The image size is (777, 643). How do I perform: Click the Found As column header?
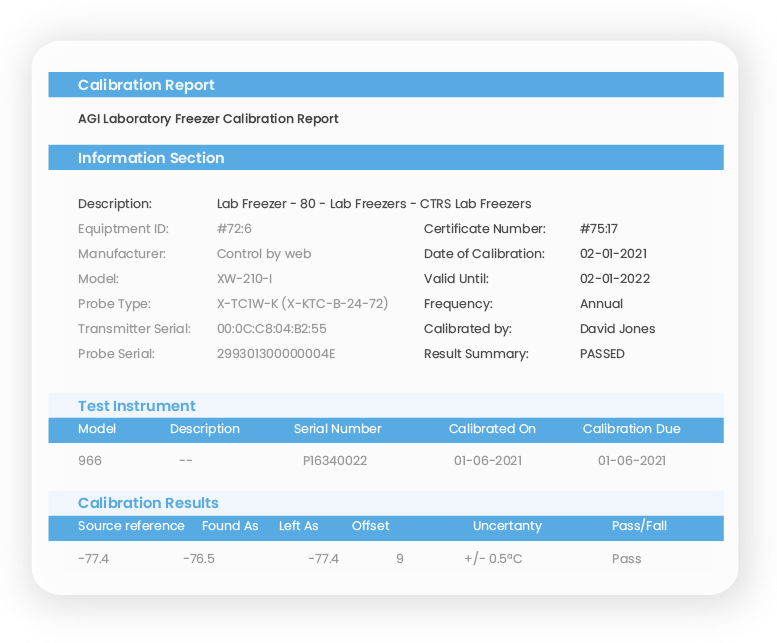(x=230, y=526)
